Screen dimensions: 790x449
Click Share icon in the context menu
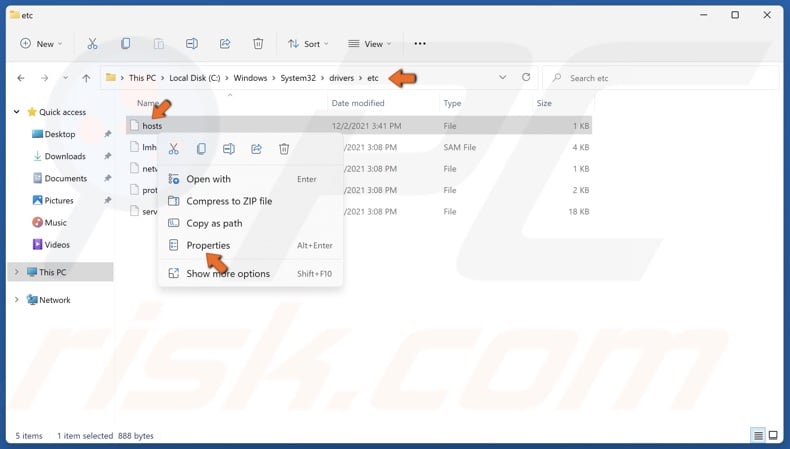coord(256,149)
